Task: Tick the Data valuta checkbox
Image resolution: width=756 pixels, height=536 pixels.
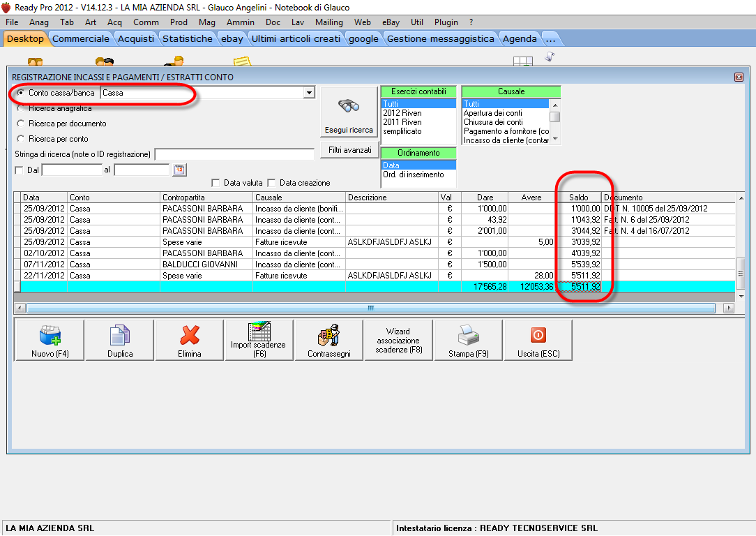Action: coord(216,183)
